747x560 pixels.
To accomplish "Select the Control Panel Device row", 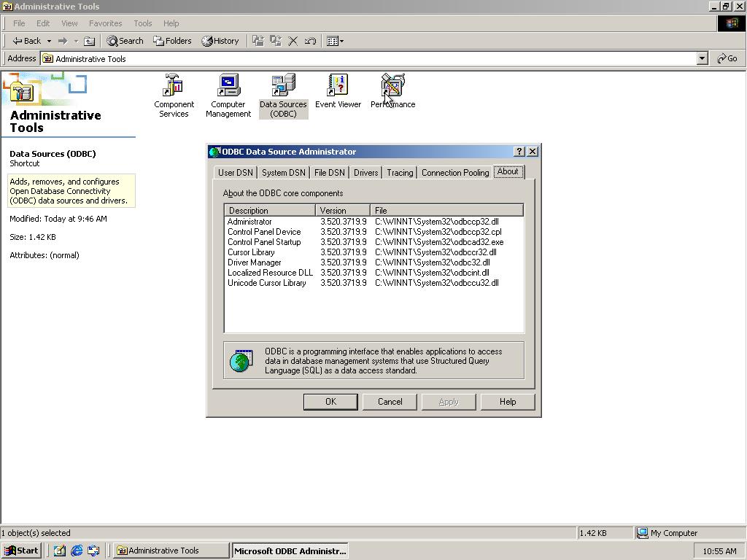I will 373,232.
